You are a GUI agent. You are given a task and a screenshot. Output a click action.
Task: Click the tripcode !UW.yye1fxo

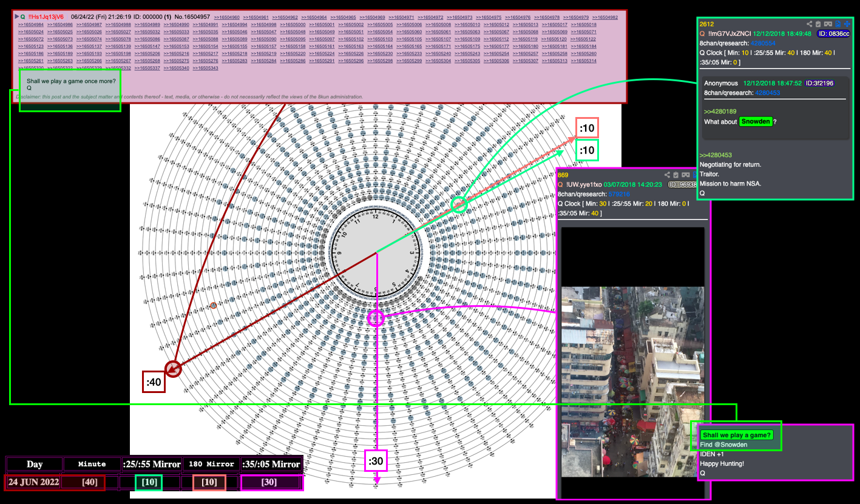(583, 184)
